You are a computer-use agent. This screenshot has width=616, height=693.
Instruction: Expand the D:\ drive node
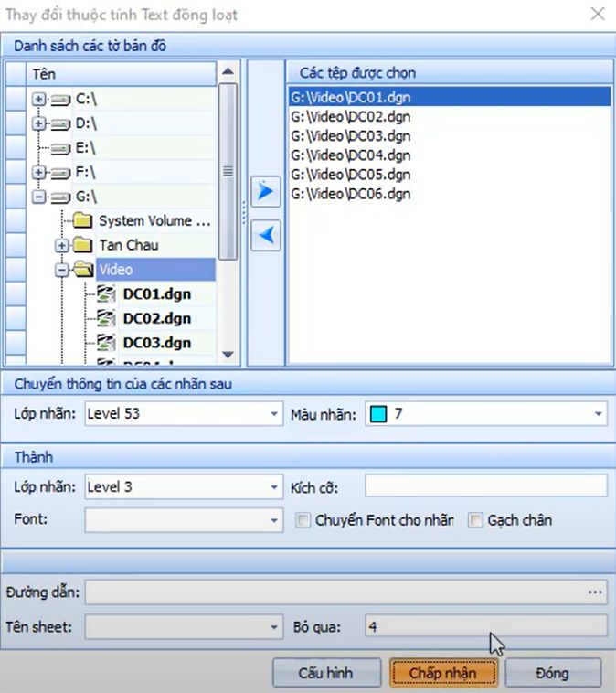click(39, 123)
